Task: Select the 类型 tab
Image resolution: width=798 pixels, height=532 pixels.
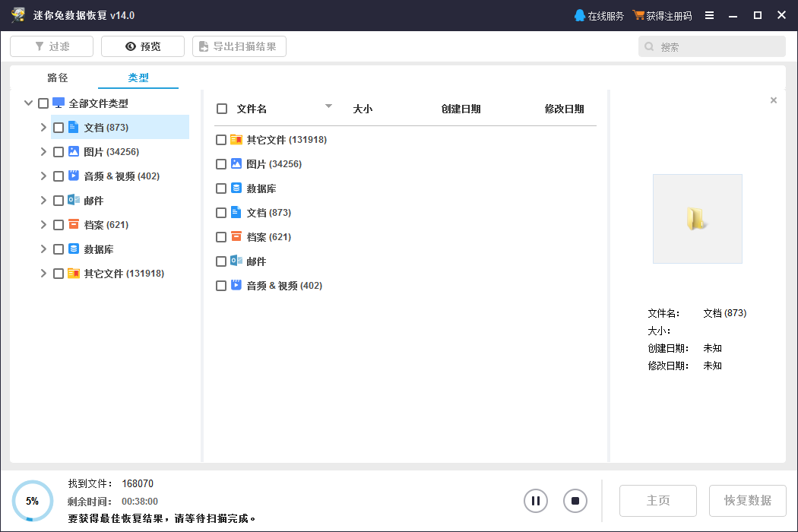Action: coord(138,78)
